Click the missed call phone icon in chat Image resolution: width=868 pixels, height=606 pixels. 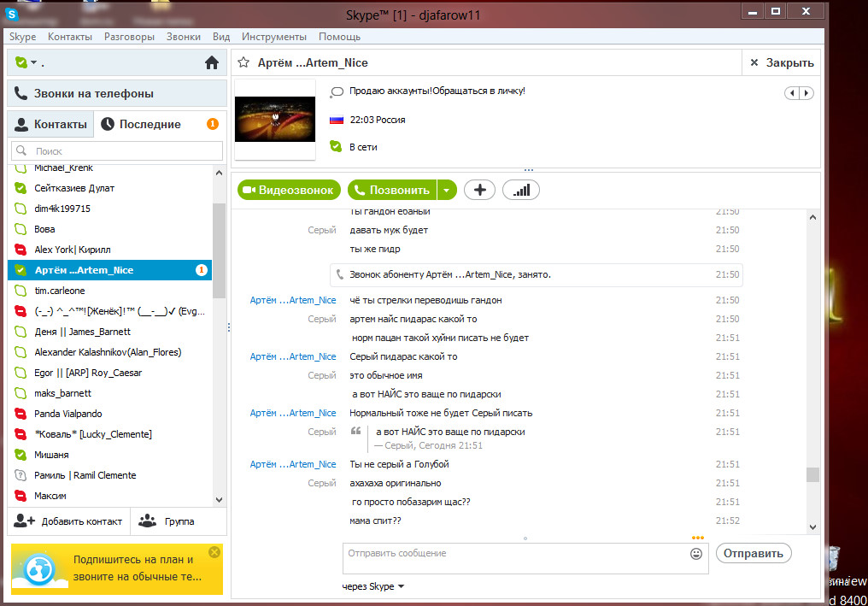340,274
